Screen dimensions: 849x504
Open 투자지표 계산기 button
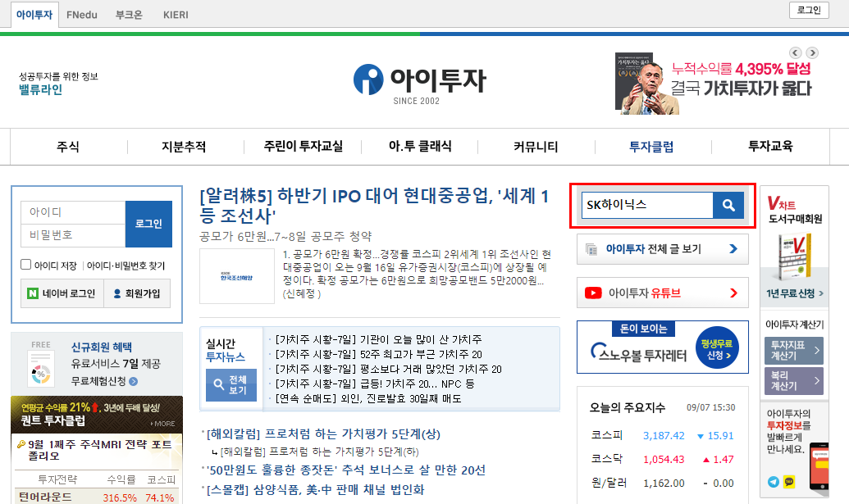pos(794,351)
